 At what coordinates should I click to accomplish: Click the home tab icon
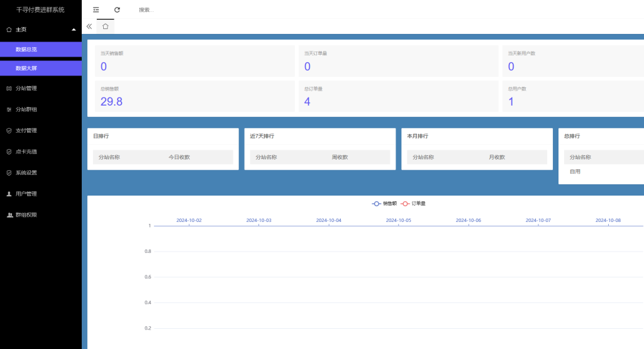(105, 26)
